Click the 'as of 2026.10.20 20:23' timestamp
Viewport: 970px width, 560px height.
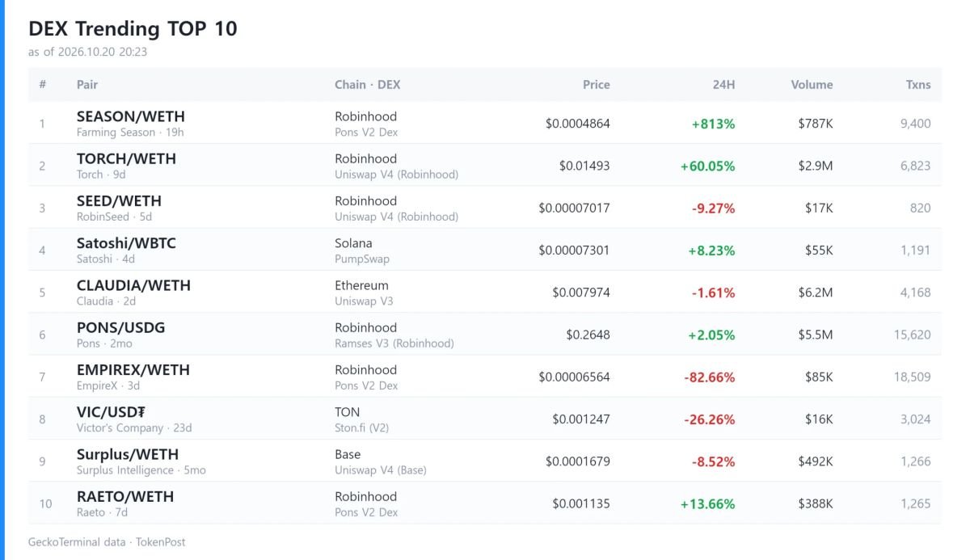point(87,52)
